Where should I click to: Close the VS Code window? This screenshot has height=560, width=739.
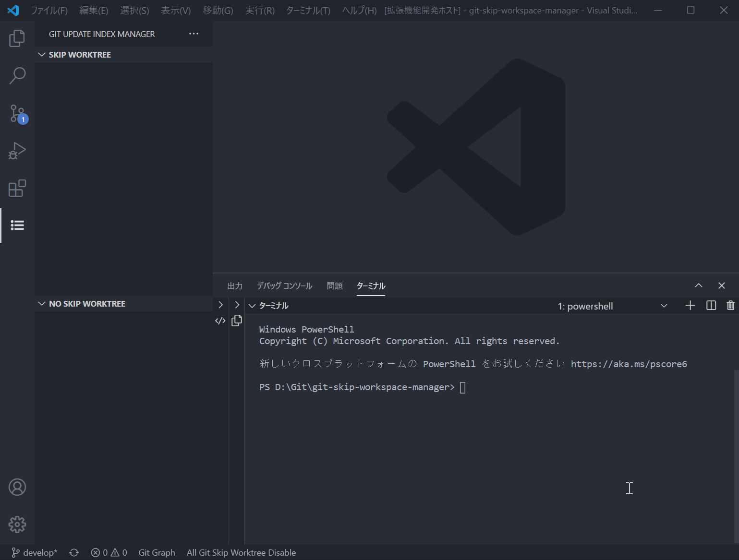click(724, 10)
